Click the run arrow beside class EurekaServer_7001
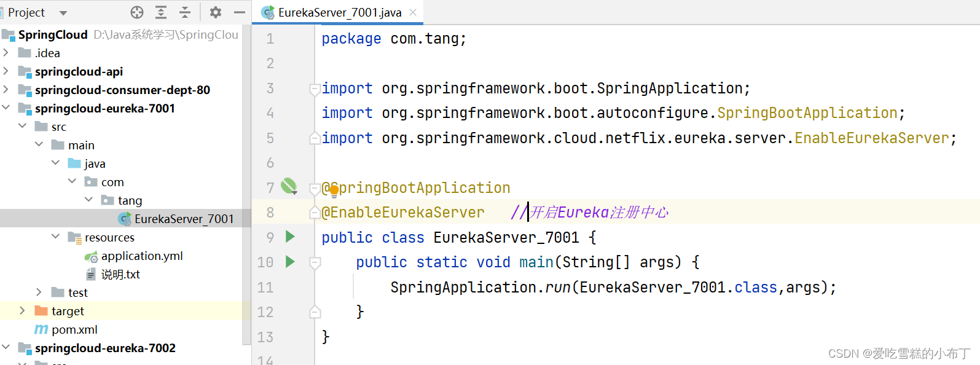The image size is (980, 365). point(290,237)
